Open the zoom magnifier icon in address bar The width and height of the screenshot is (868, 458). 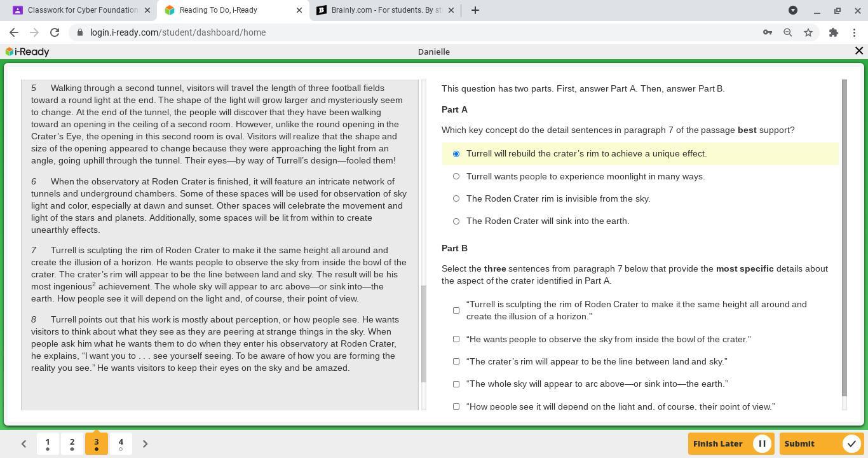click(787, 32)
